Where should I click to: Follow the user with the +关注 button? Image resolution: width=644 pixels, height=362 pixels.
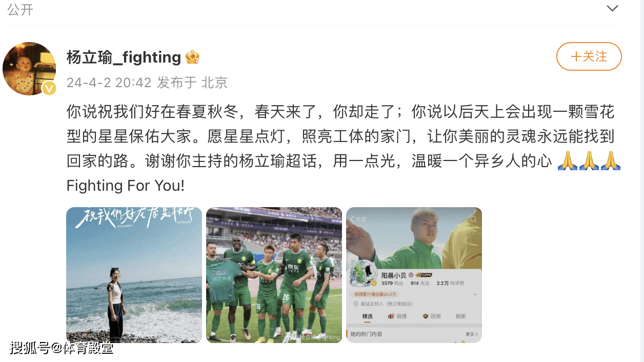click(x=589, y=56)
